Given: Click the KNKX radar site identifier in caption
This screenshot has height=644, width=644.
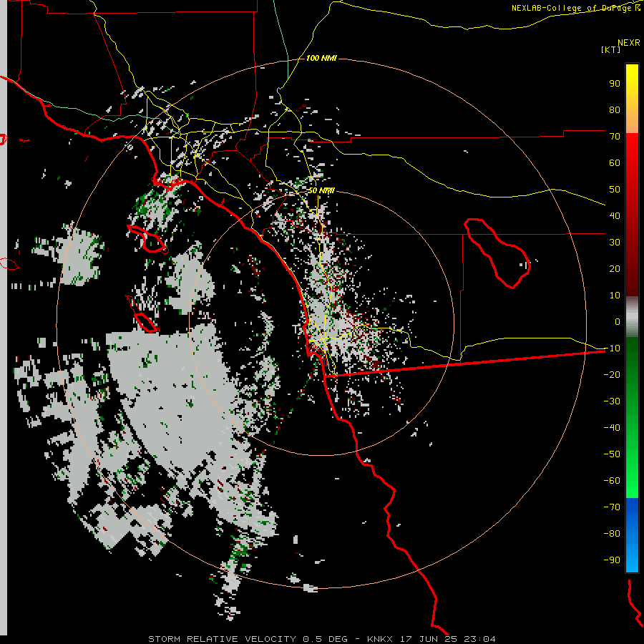Looking at the screenshot, I should click(379, 639).
